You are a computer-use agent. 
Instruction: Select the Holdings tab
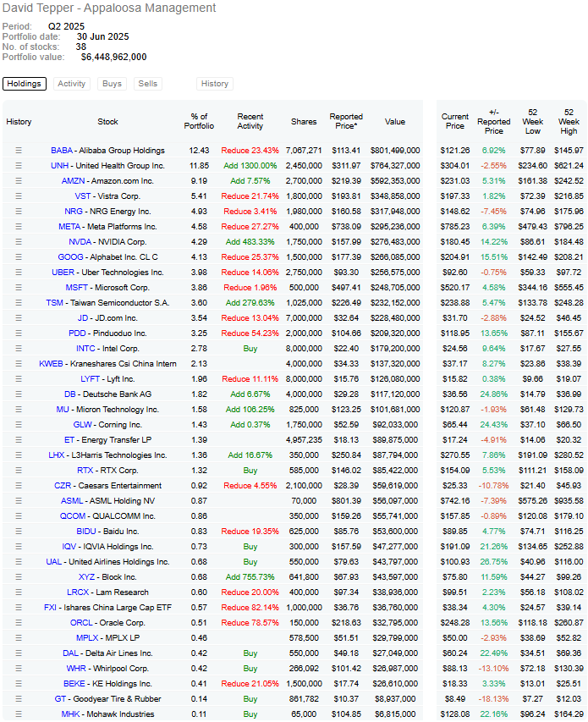[x=25, y=84]
